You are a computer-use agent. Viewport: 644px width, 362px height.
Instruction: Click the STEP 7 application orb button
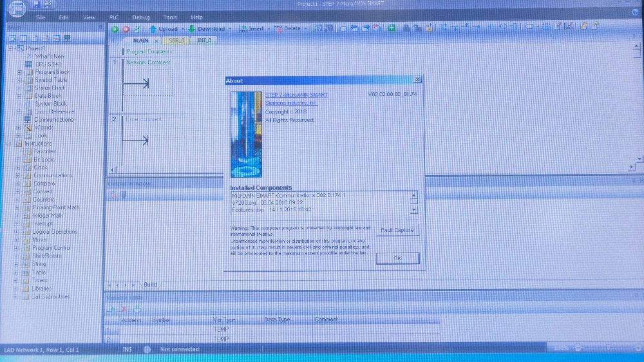(17, 8)
